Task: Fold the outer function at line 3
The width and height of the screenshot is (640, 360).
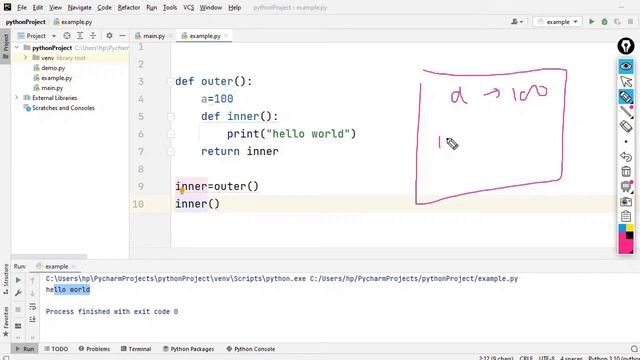Action: click(x=171, y=82)
